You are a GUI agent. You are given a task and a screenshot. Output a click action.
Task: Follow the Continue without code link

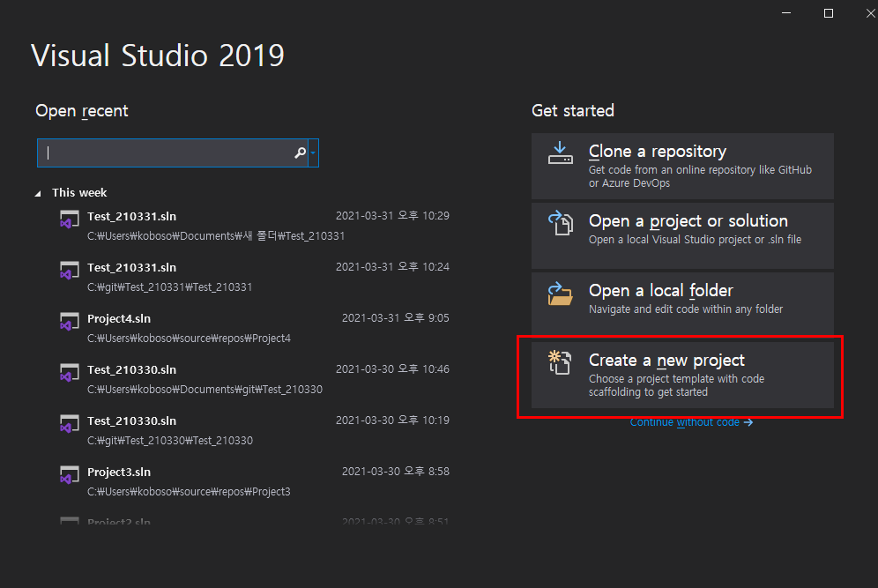point(691,422)
